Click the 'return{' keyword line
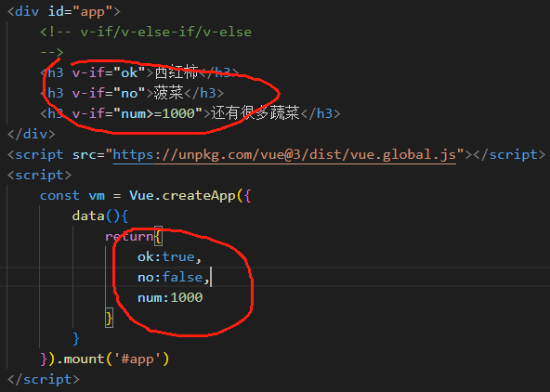Viewport: 550px width, 392px height. pyautogui.click(x=133, y=236)
